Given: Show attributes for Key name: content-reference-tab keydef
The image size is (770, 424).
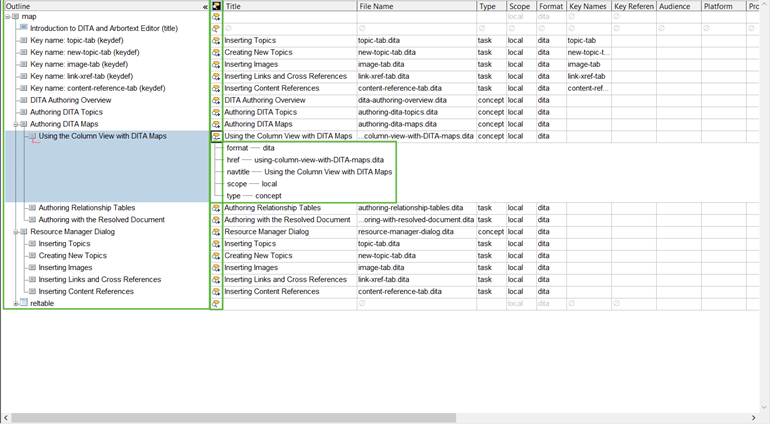Looking at the screenshot, I should 216,88.
